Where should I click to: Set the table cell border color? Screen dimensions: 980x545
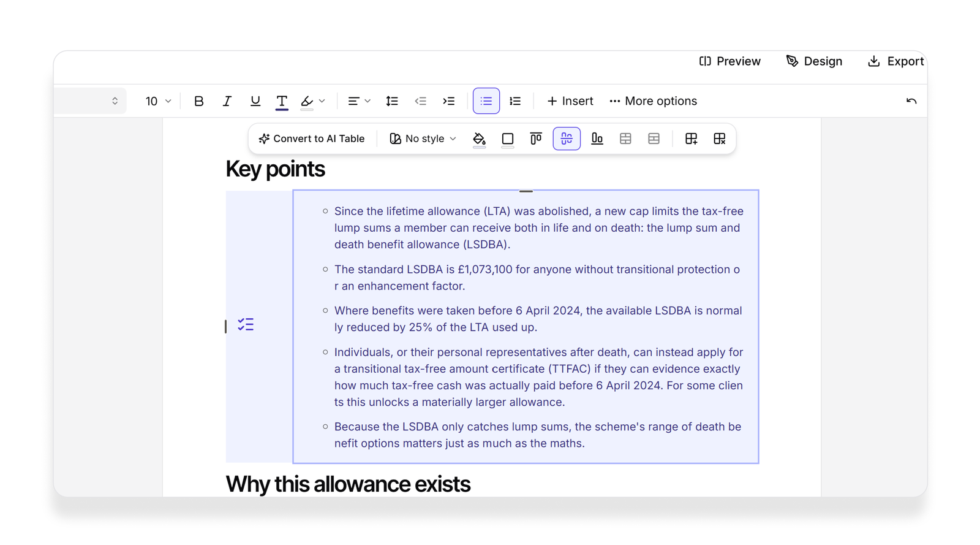coord(508,139)
